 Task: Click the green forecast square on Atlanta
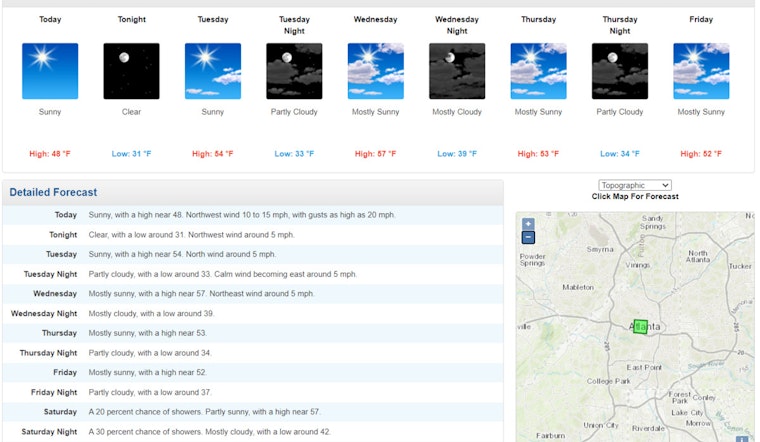640,327
